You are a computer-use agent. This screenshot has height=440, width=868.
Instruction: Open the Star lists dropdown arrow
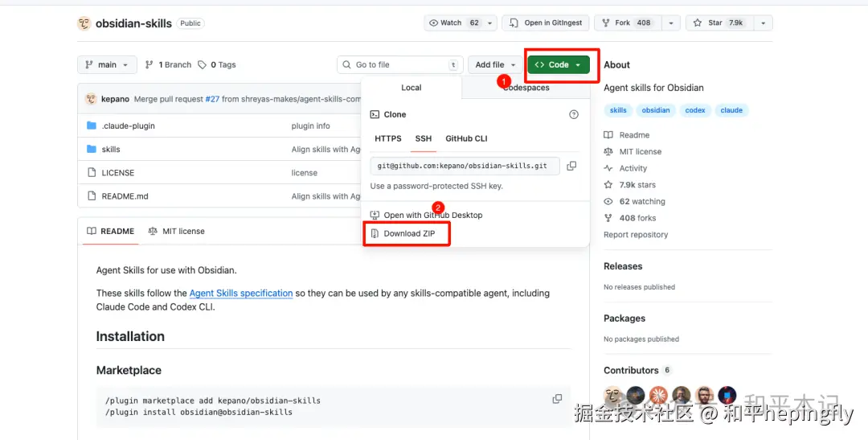(764, 23)
